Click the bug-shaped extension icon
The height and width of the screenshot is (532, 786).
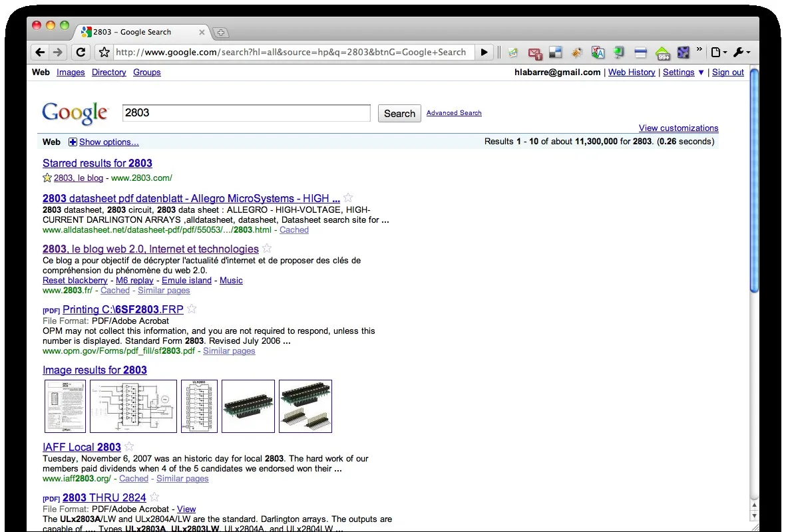tap(577, 52)
